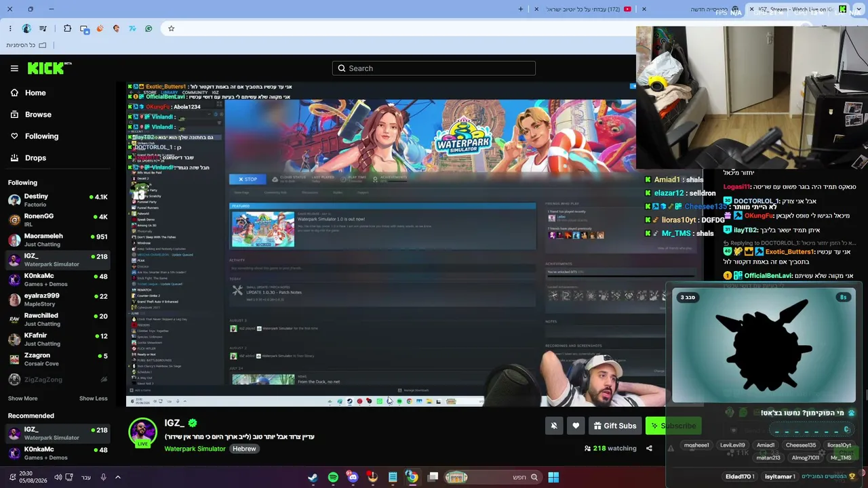Open Chrome media control icon
The image size is (868, 488).
click(x=43, y=28)
